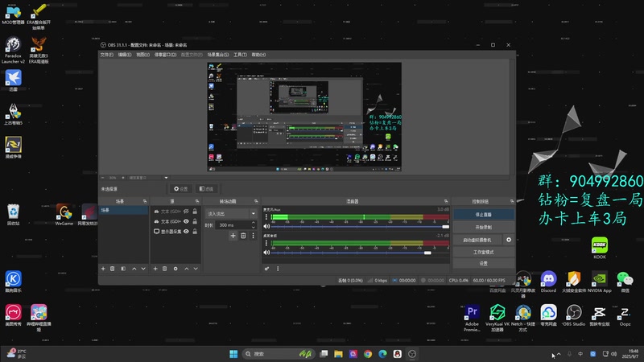Click start recording button in controls

pos(484,227)
